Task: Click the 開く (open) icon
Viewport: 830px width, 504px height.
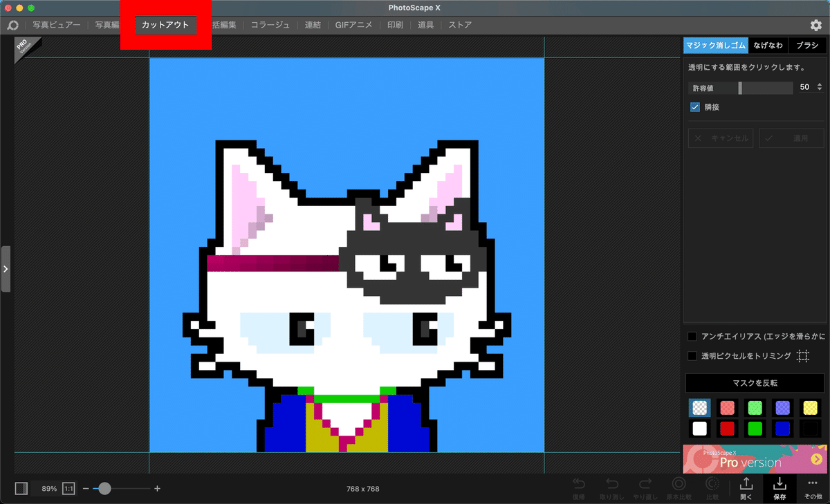Action: 746,488
